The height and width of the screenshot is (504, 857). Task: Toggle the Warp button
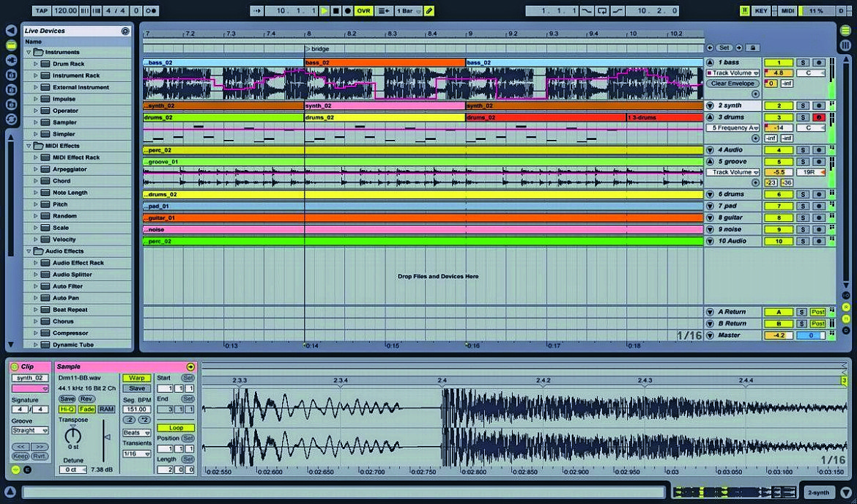point(137,378)
